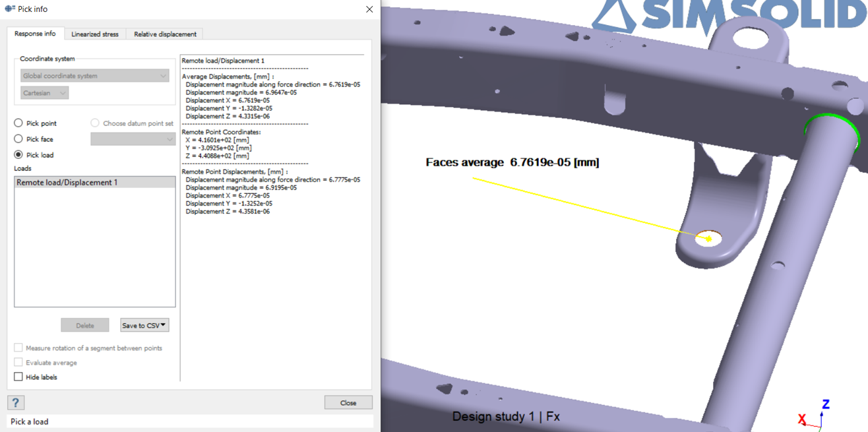Click the green highlighted tube joint ring
Screen dimensions: 868x432
coord(831,119)
